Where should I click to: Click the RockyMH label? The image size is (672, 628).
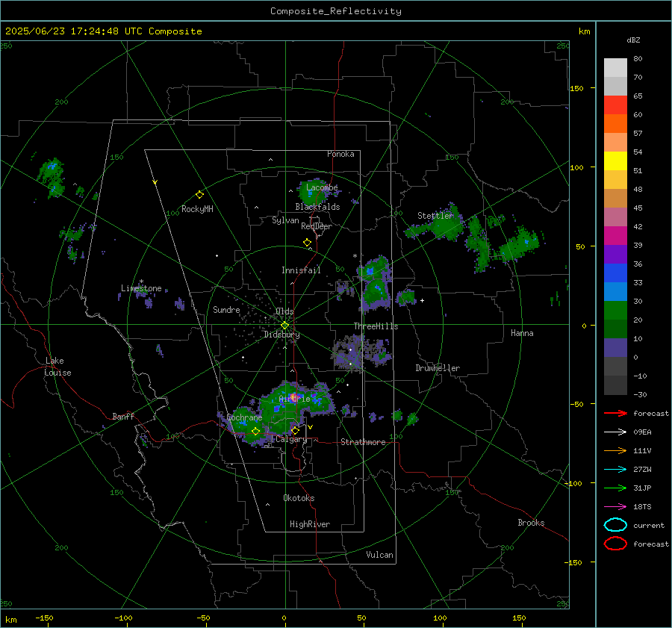click(197, 209)
